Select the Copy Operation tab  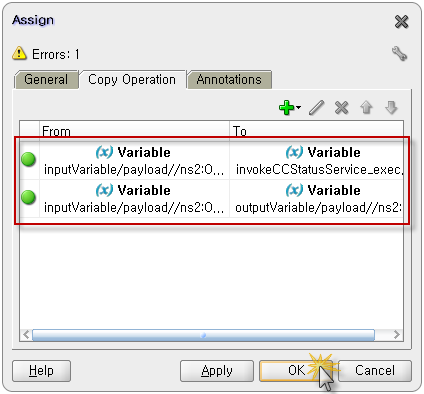pos(132,80)
